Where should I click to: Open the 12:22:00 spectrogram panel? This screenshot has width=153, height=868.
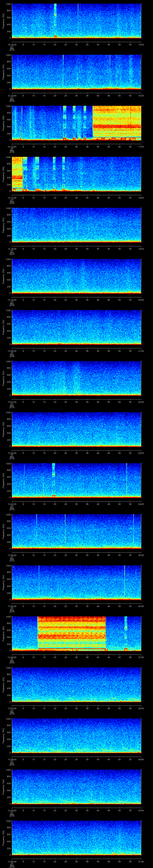point(77,429)
